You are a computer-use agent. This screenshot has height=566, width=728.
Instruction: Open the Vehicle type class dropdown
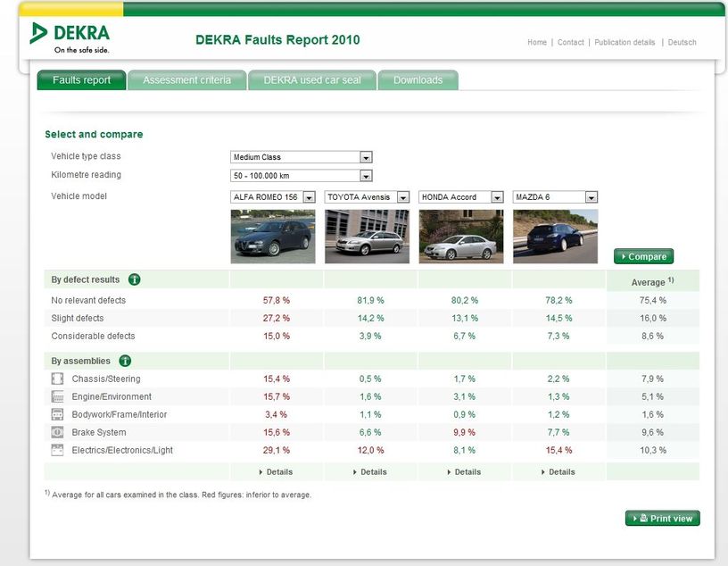point(302,157)
